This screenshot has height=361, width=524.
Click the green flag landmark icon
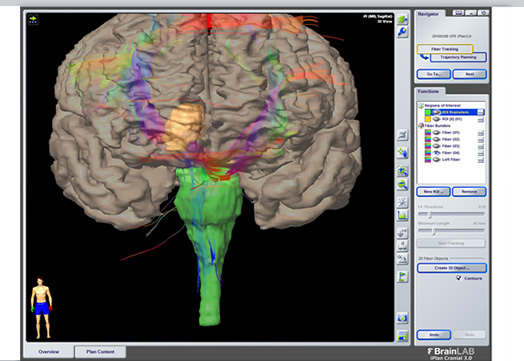(x=402, y=276)
